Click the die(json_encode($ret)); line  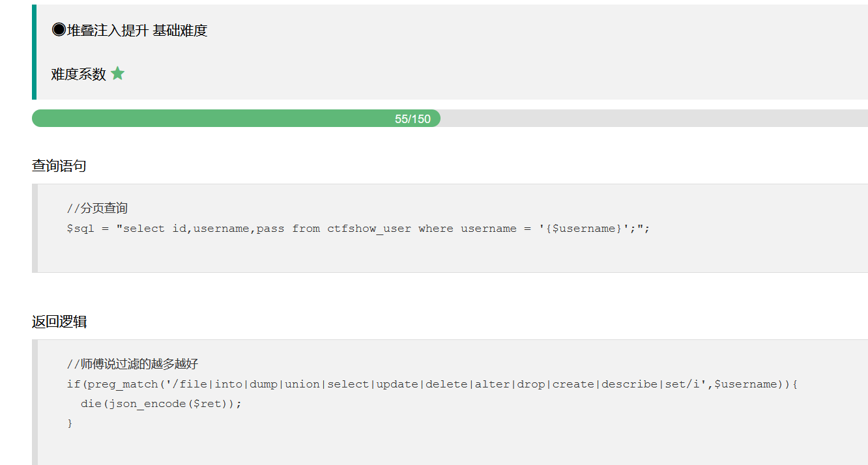coord(162,404)
